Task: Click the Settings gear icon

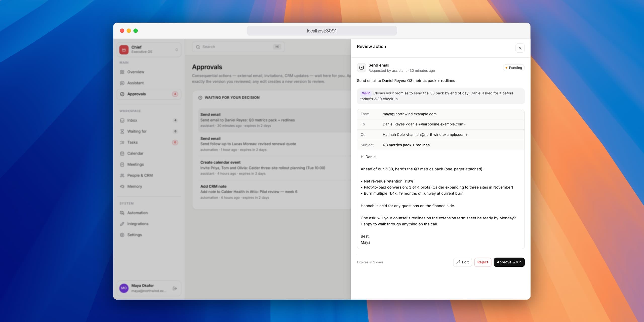Action: [122, 235]
